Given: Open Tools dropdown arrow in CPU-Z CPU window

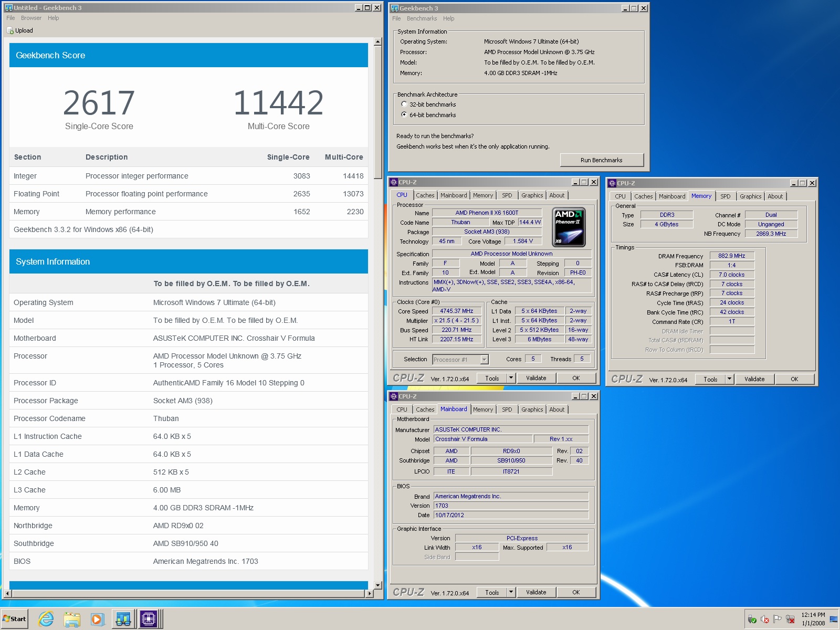Looking at the screenshot, I should pyautogui.click(x=511, y=378).
